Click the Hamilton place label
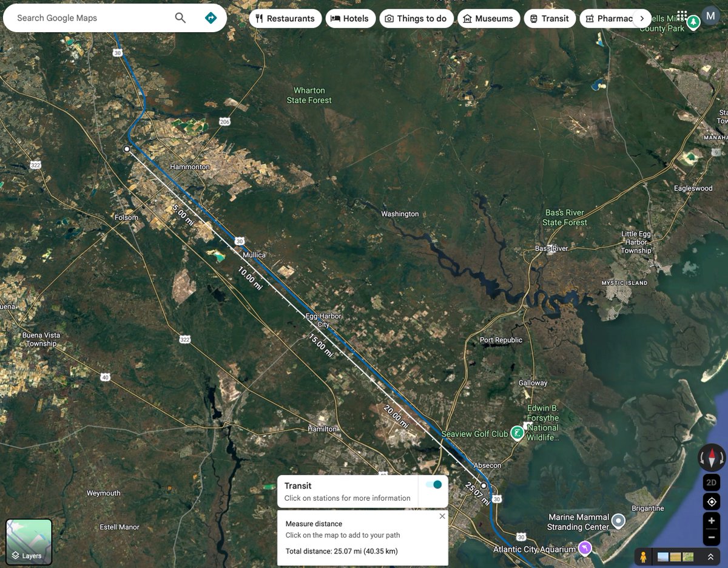The image size is (728, 568). pos(322,428)
